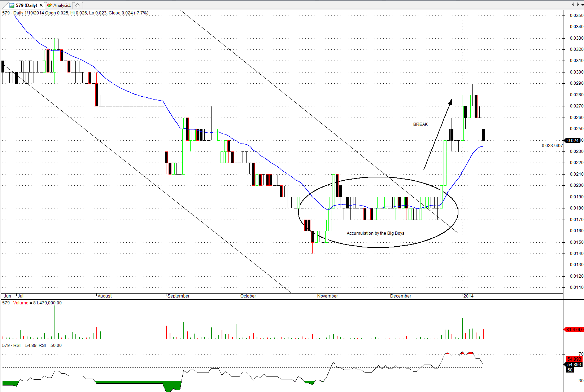
Task: Click the black 50 RSI level marker
Action: (570, 370)
